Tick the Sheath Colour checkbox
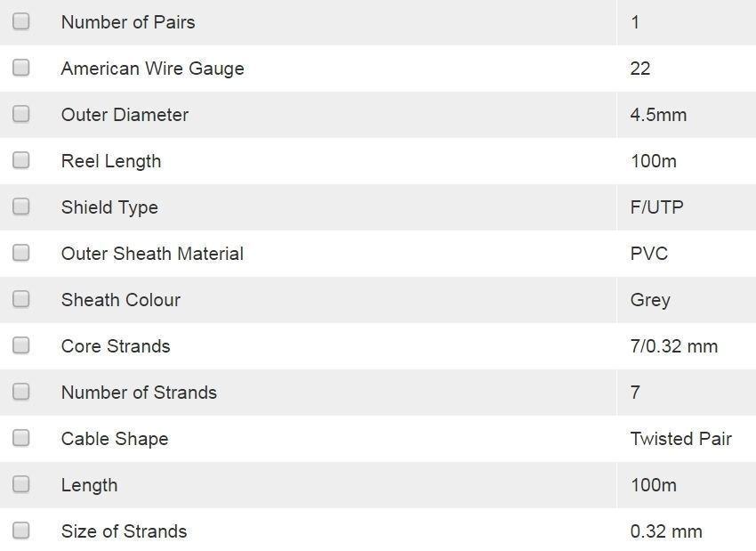 pos(21,299)
